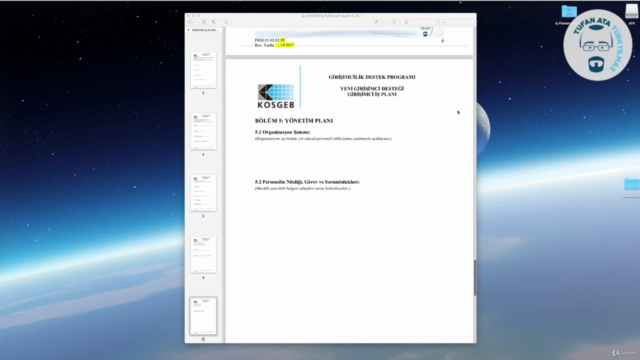Maximize the Preview window to full screen
Image resolution: width=640 pixels, height=360 pixels.
199,16
